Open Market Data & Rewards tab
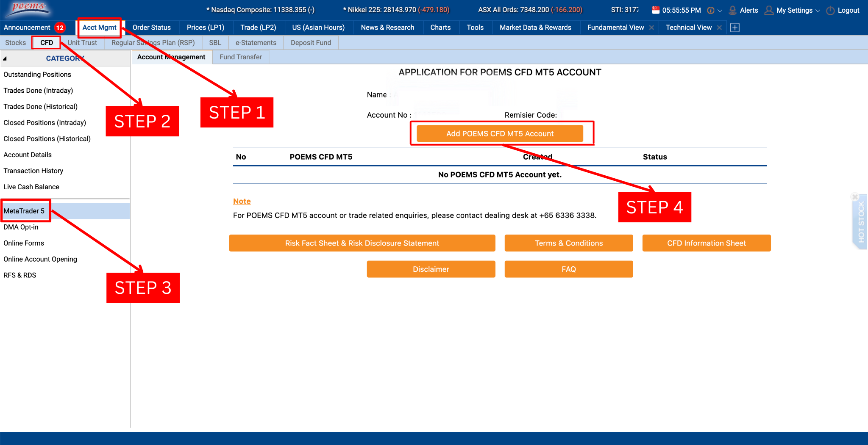868x445 pixels. pos(535,28)
